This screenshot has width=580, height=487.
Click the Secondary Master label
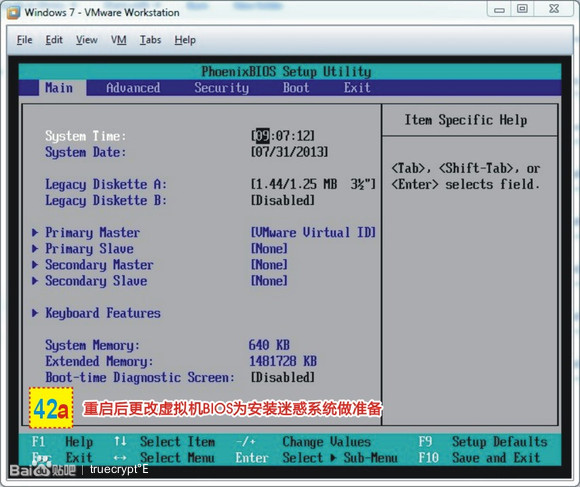99,265
